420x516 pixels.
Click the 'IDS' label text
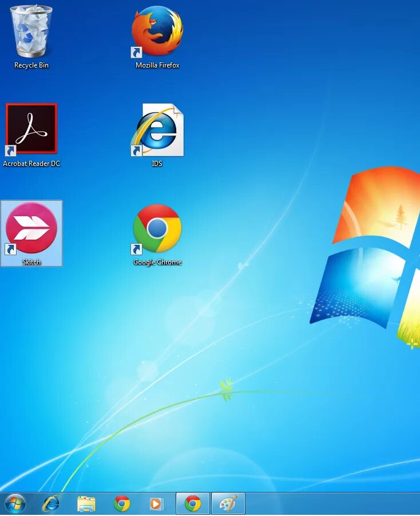coord(157,163)
